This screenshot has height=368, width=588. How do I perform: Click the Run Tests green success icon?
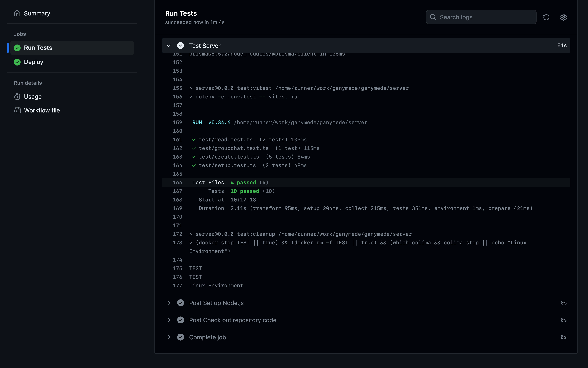click(x=17, y=48)
